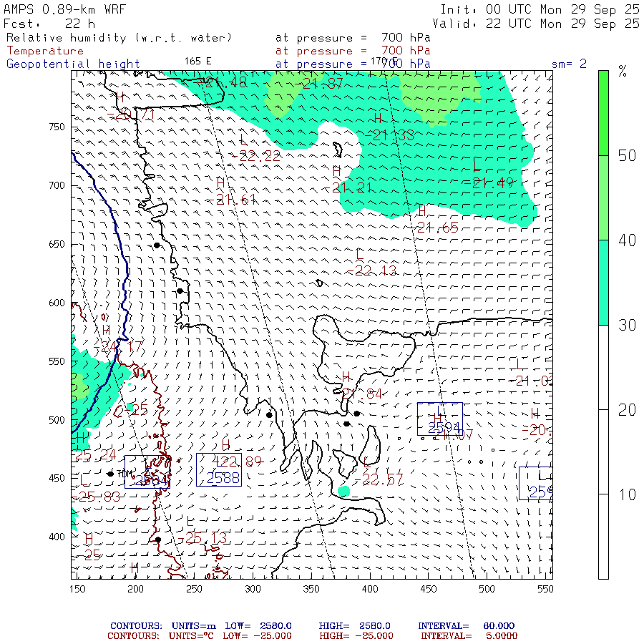This screenshot has width=644, height=644.
Task: Click the 165 E longitude label
Action: [x=197, y=61]
